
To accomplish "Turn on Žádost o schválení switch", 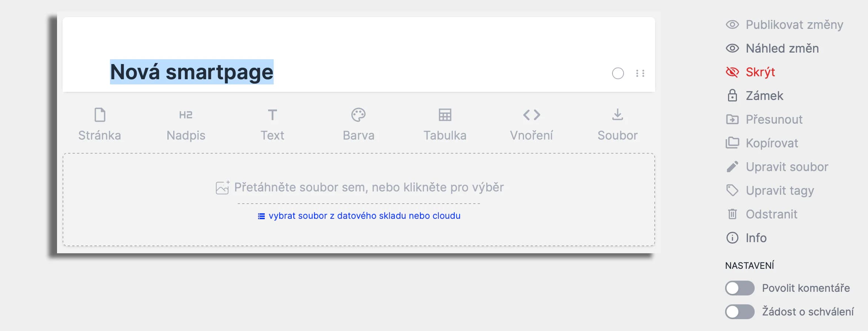I will pyautogui.click(x=740, y=312).
